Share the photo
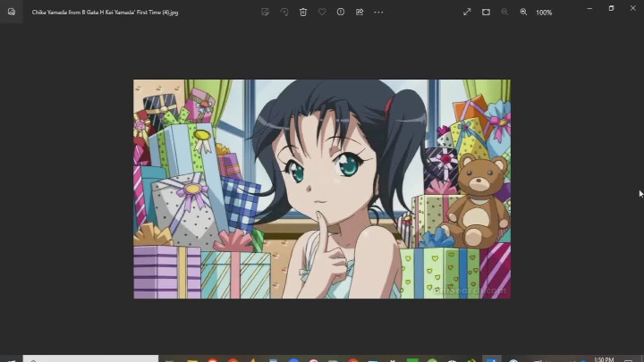Viewport: 644px width, 362px height. [x=360, y=12]
